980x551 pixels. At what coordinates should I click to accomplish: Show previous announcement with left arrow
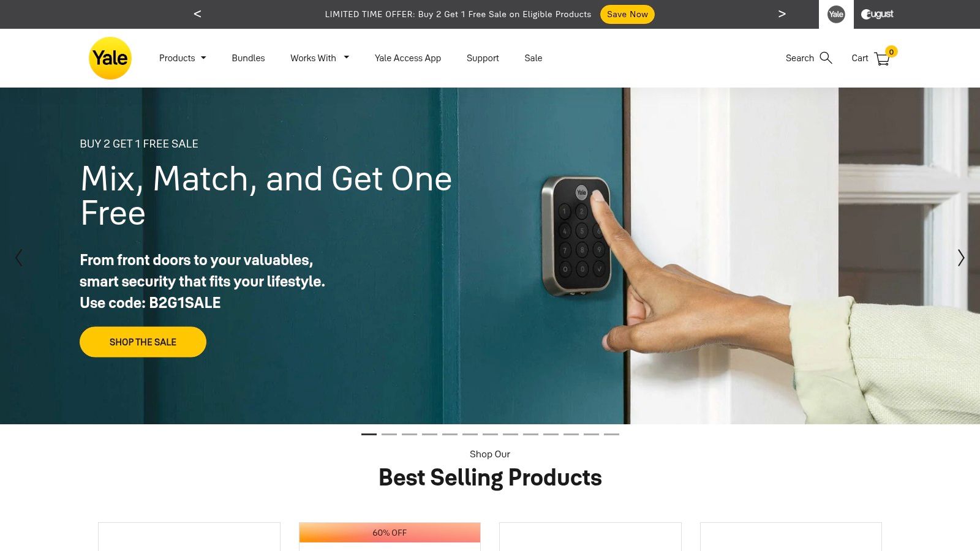pos(197,13)
